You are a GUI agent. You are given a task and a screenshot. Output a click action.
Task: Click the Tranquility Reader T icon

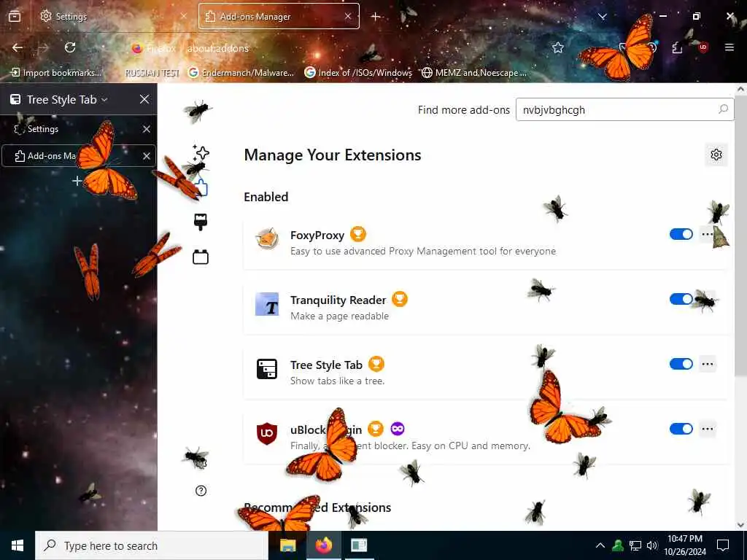point(267,304)
